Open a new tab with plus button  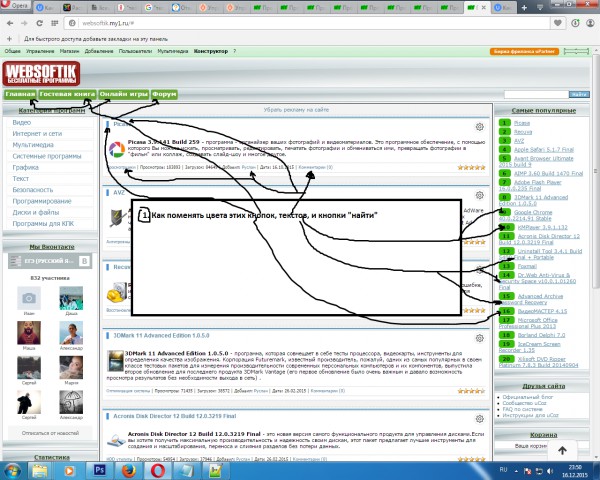524,8
